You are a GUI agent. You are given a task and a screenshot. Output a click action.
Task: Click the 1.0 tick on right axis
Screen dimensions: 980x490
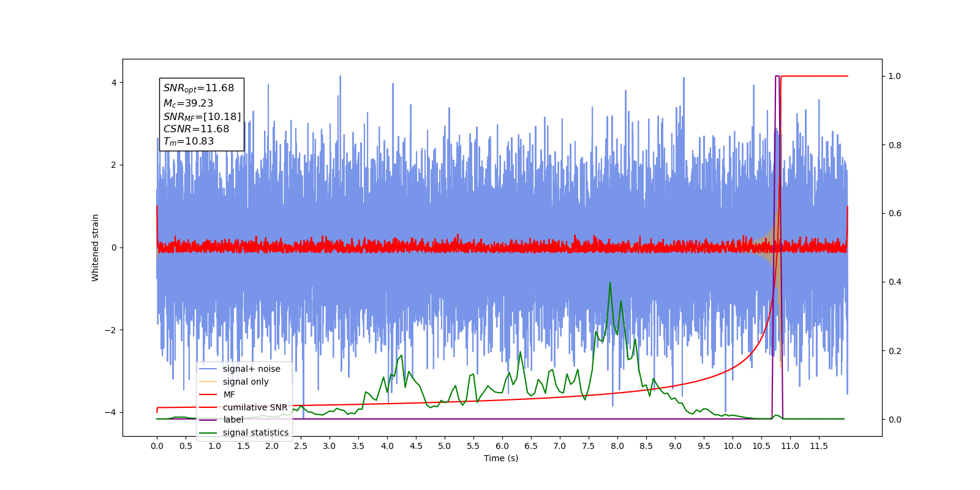[895, 76]
